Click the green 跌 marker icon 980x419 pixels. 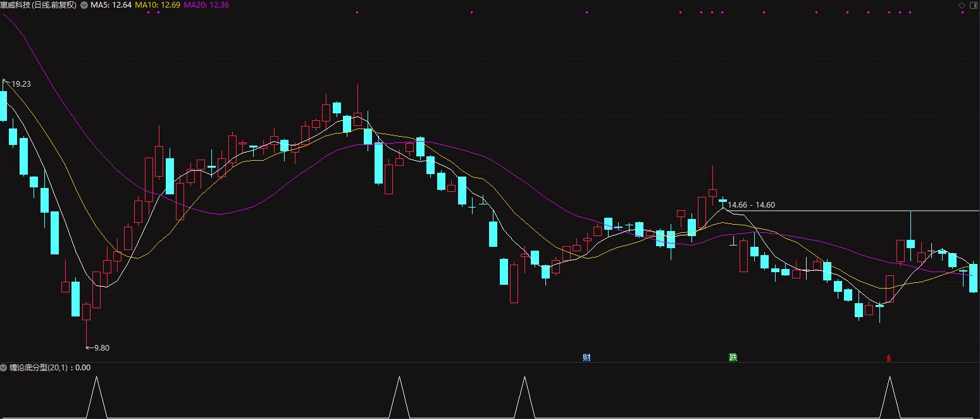[733, 358]
